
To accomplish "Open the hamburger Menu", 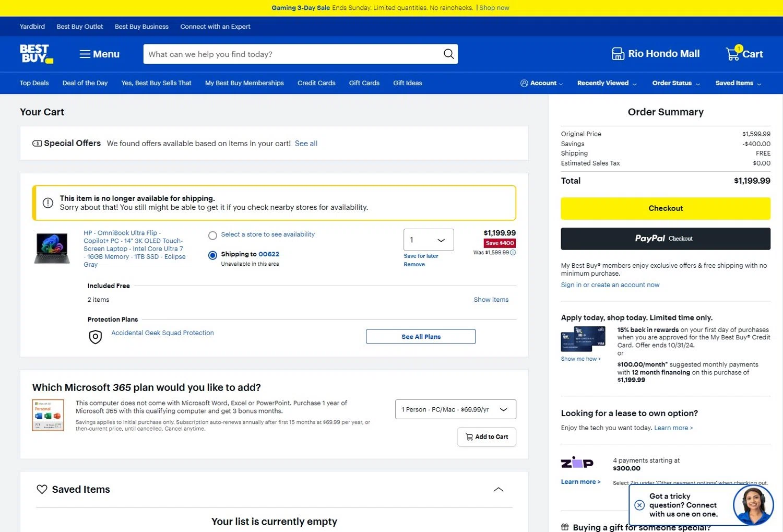I will click(x=99, y=54).
